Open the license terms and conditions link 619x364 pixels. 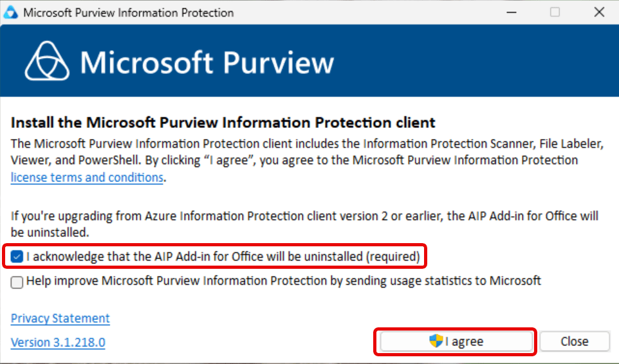87,177
